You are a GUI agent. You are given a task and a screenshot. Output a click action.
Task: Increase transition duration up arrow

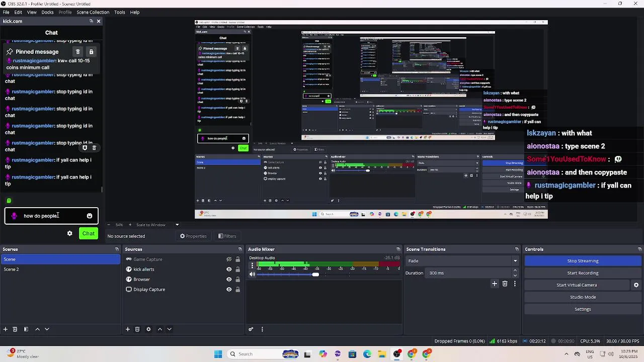coord(515,271)
